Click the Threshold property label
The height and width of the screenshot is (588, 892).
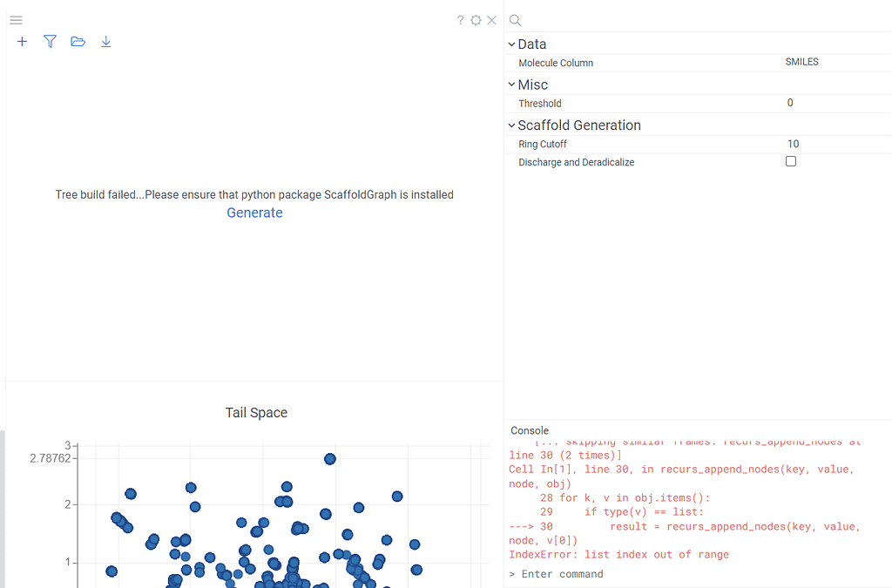pos(540,104)
